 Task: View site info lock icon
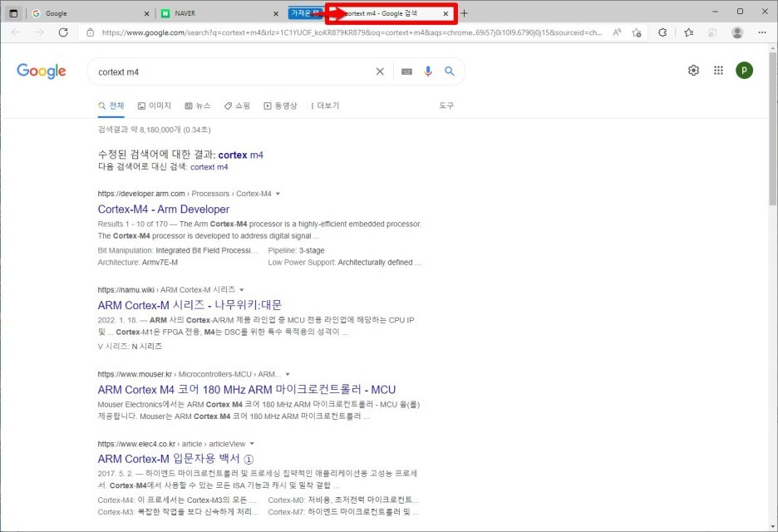tap(91, 32)
